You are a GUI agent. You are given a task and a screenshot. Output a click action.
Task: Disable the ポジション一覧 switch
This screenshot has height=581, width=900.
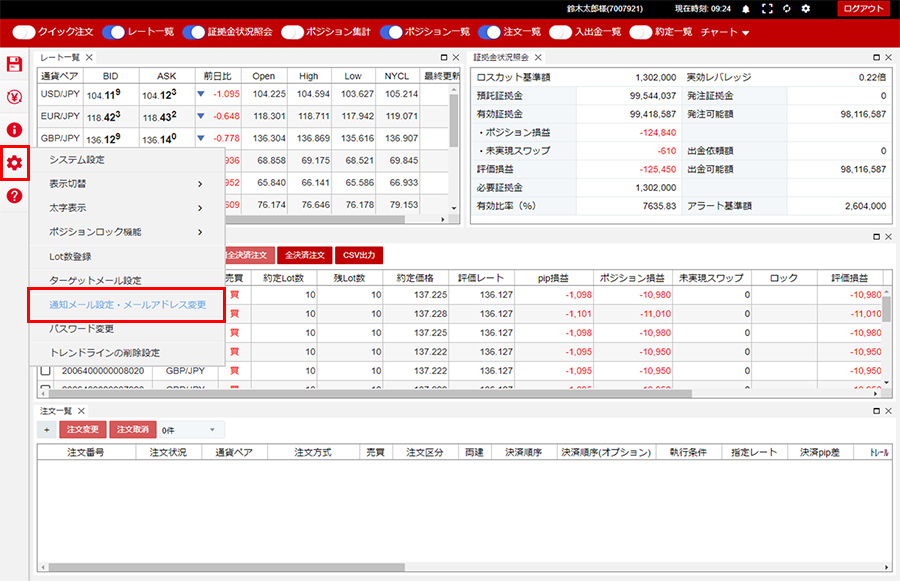(391, 32)
